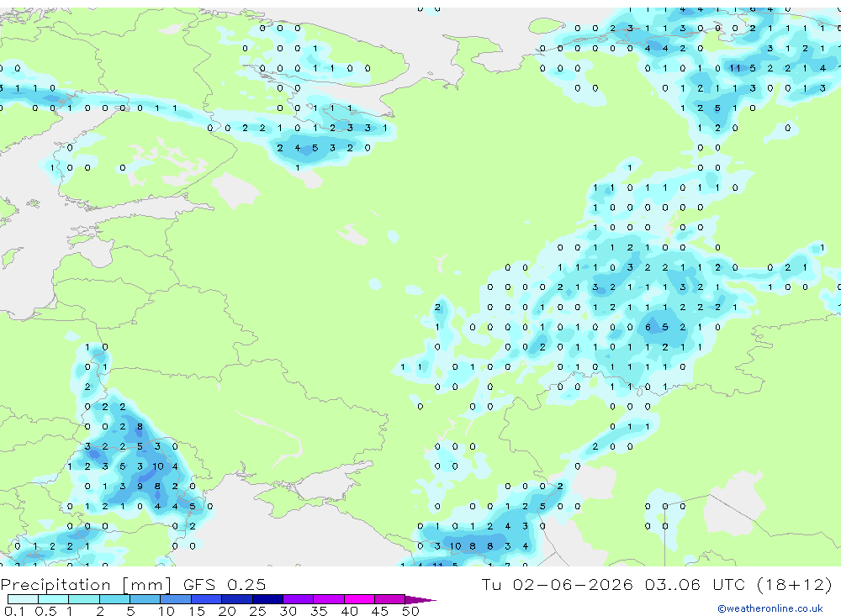Click the legend scale label "50"
841x616 pixels.
point(410,611)
